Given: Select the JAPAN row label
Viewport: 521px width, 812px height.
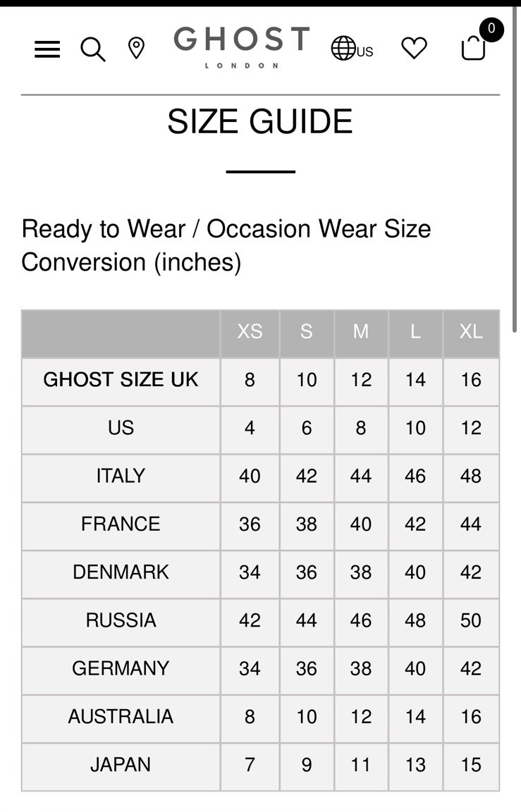Looking at the screenshot, I should pos(121,764).
